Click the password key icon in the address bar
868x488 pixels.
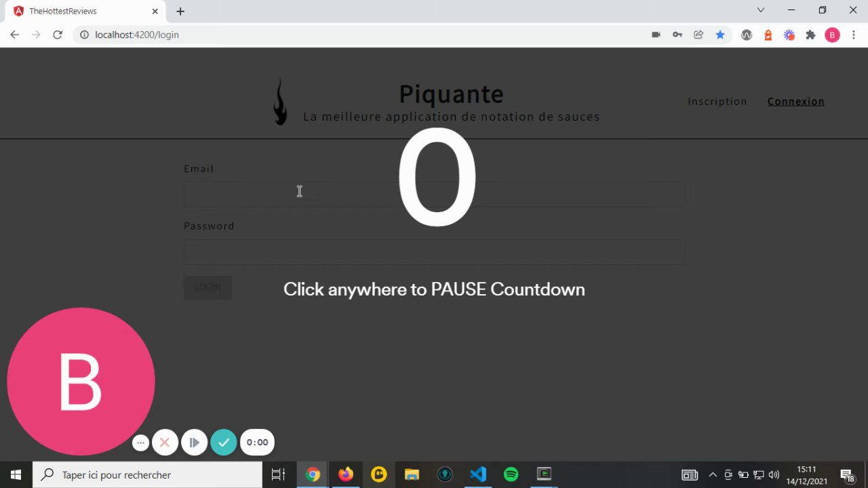pos(677,35)
